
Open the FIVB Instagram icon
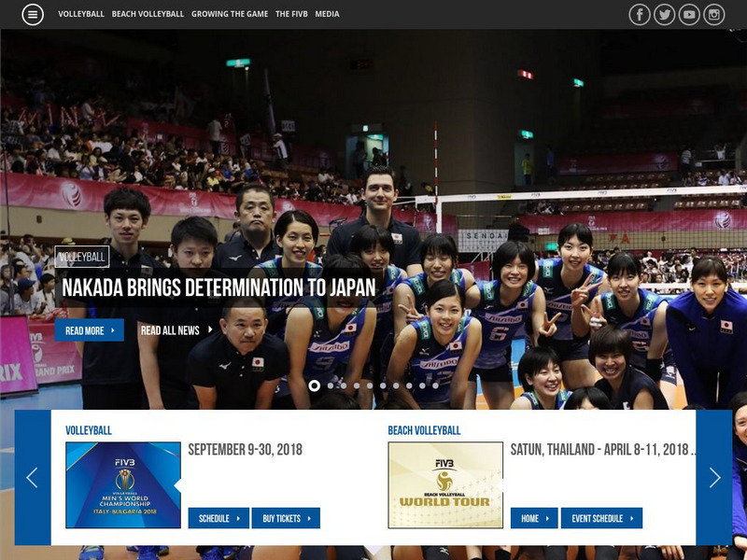pyautogui.click(x=714, y=14)
